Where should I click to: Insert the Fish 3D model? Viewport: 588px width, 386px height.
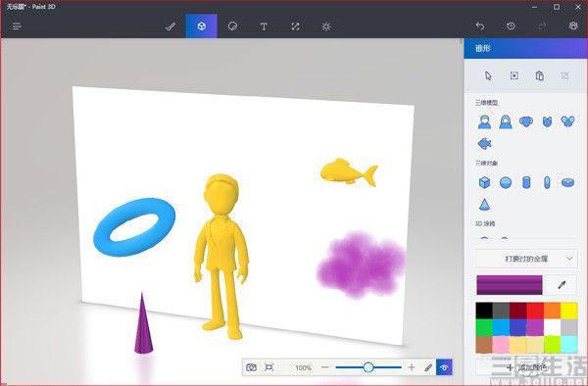[x=484, y=144]
